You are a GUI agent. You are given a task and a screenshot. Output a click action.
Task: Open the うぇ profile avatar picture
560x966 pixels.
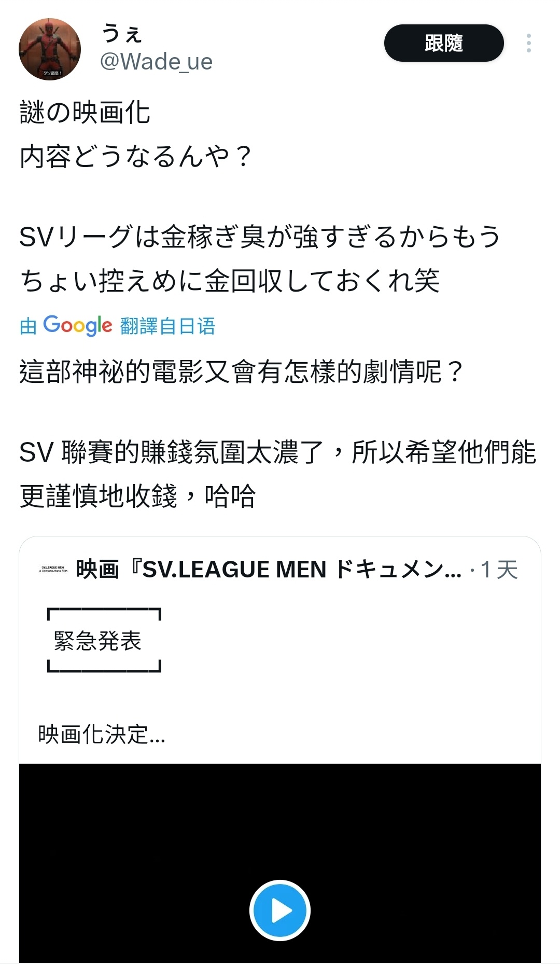tap(50, 49)
